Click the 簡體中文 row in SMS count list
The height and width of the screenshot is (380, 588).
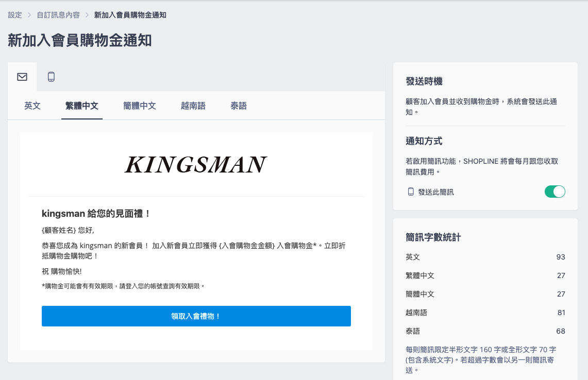485,294
